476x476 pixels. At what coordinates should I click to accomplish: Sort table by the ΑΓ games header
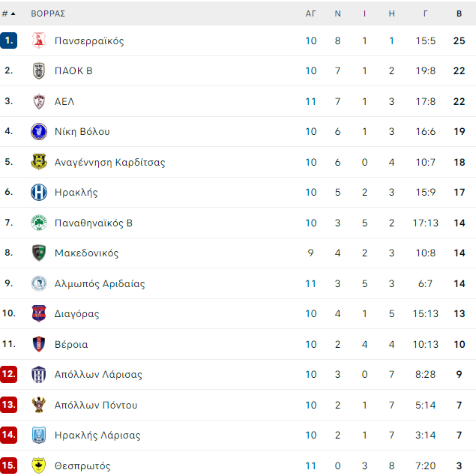[310, 13]
